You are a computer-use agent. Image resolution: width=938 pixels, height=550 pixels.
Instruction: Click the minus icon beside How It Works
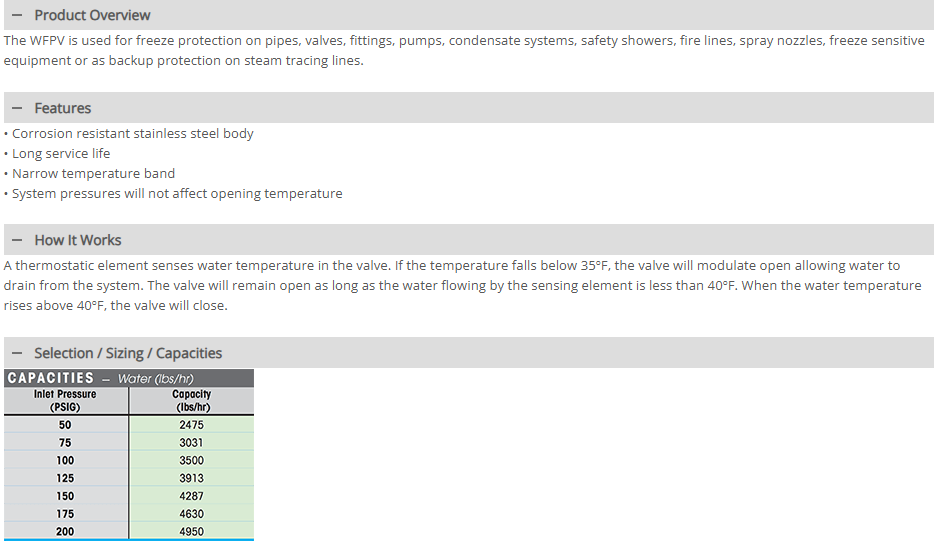(17, 240)
